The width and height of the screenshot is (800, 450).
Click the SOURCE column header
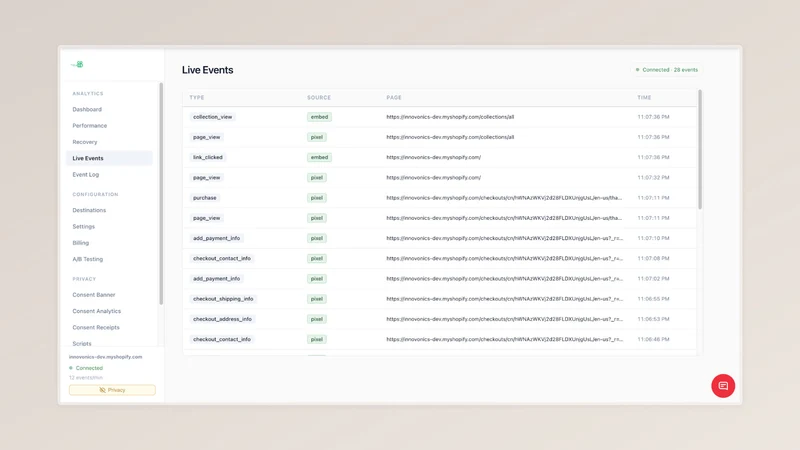(x=319, y=97)
